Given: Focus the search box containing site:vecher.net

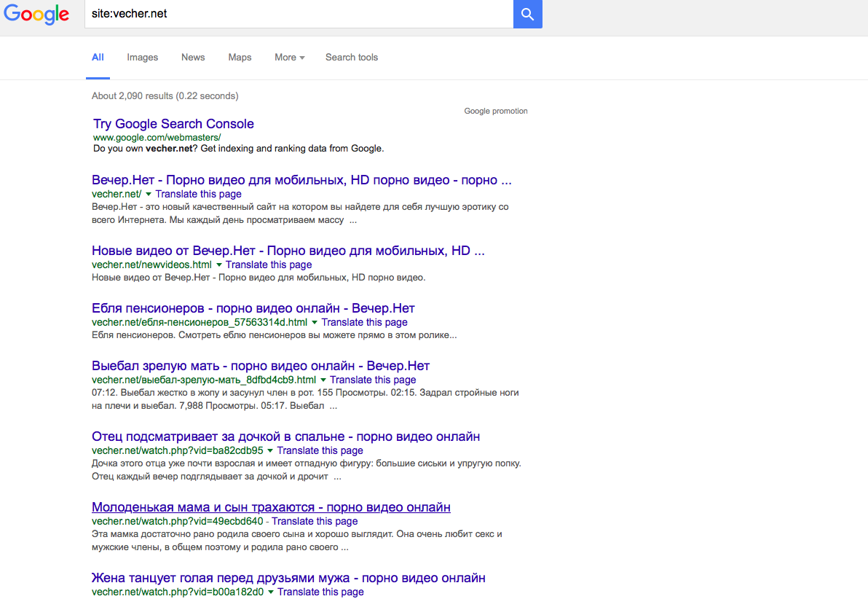Looking at the screenshot, I should pos(299,14).
